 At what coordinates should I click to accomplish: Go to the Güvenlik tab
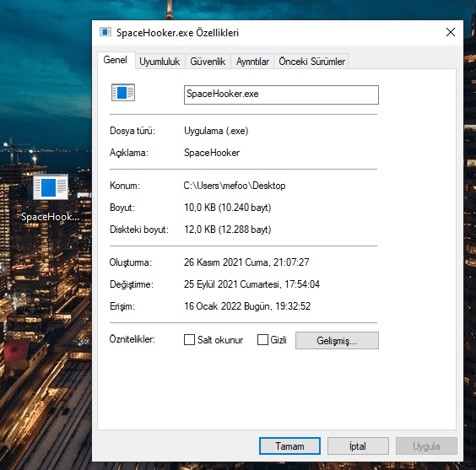tap(208, 62)
